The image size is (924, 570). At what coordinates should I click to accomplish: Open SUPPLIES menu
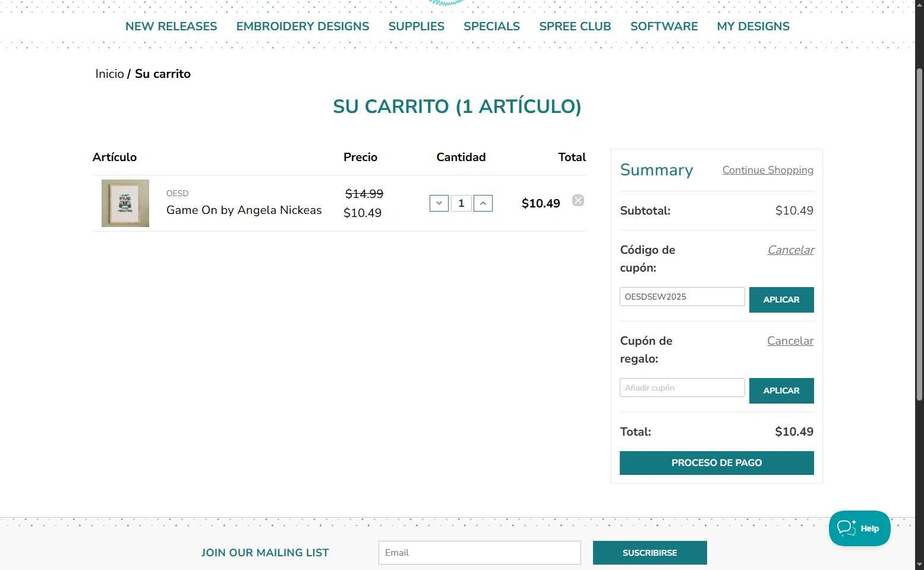point(417,26)
